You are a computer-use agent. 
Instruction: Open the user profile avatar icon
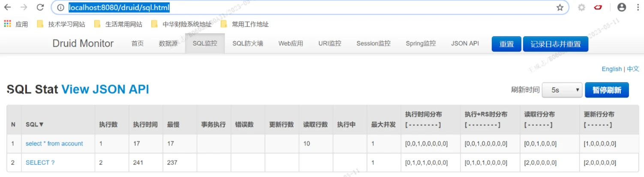(621, 7)
